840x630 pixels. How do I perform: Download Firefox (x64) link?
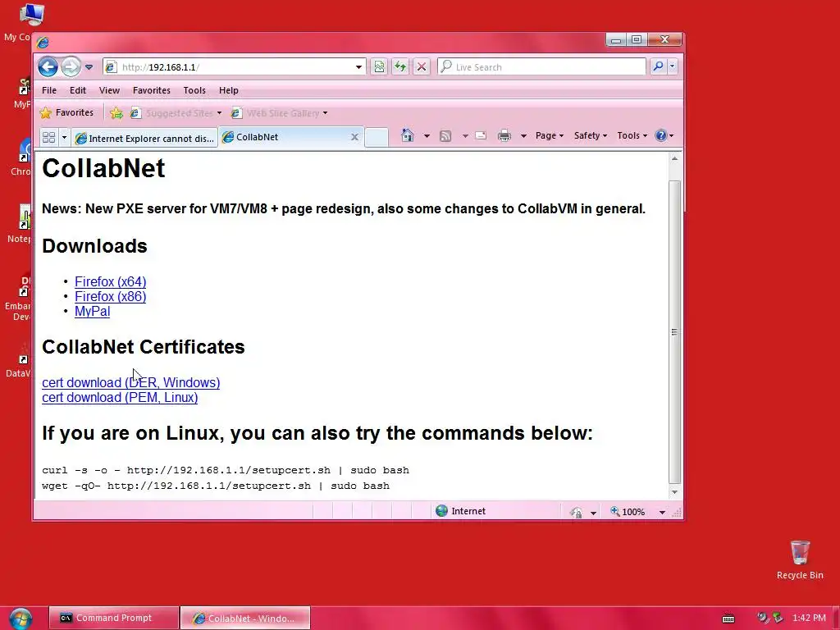point(111,282)
